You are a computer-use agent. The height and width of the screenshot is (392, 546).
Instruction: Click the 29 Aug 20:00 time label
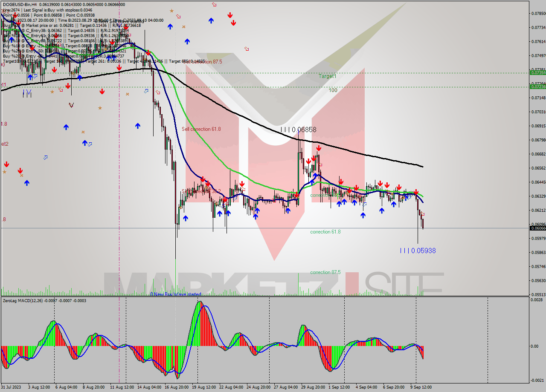coord(313,387)
